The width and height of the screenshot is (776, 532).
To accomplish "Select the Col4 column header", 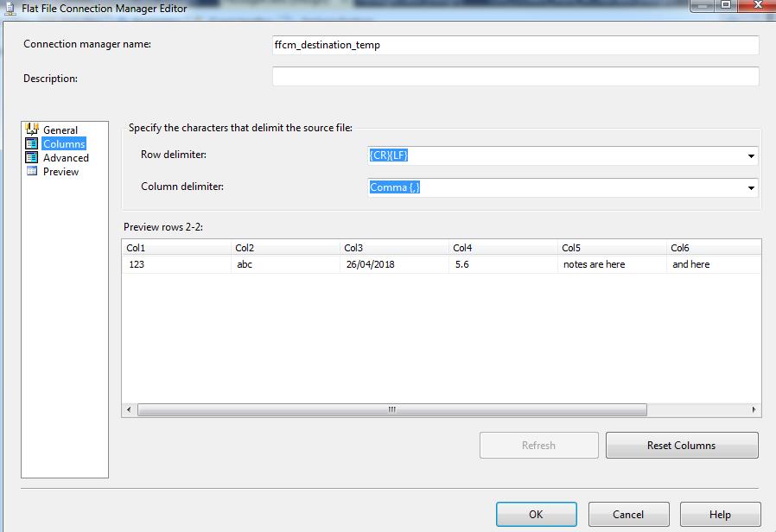I will pyautogui.click(x=503, y=248).
